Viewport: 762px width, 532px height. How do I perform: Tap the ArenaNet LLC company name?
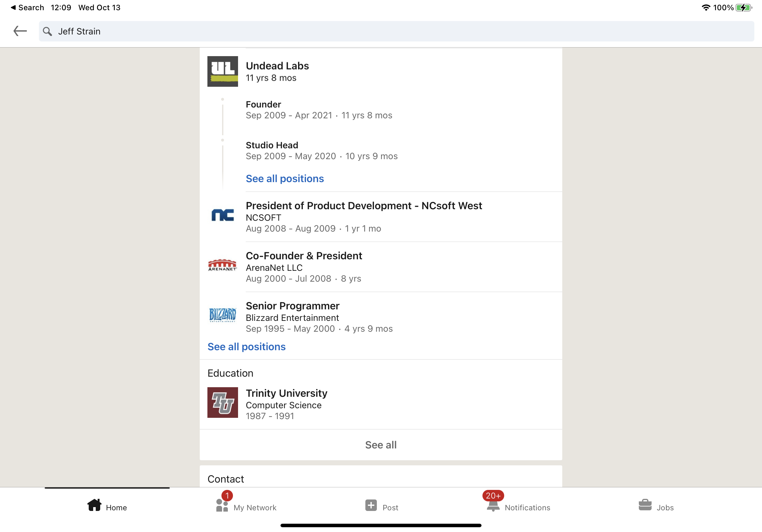(x=274, y=268)
